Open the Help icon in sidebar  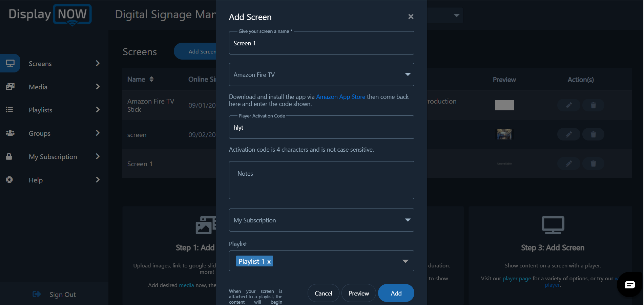(x=9, y=180)
